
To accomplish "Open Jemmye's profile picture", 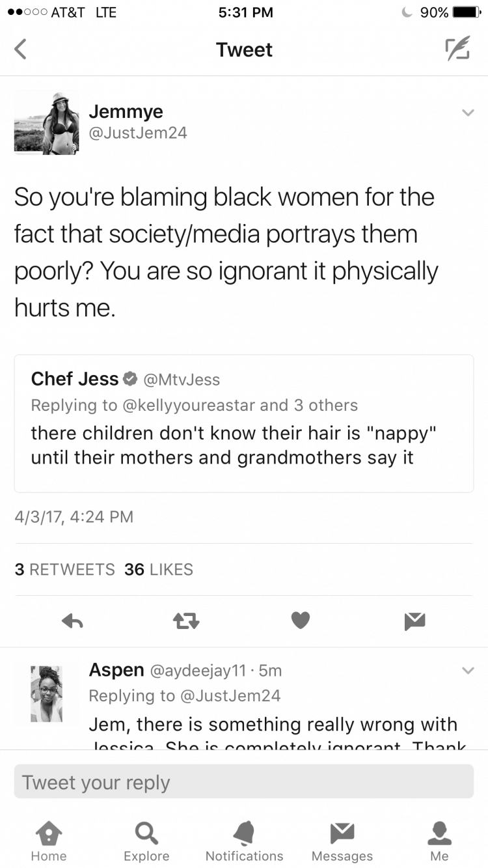I will 47,122.
